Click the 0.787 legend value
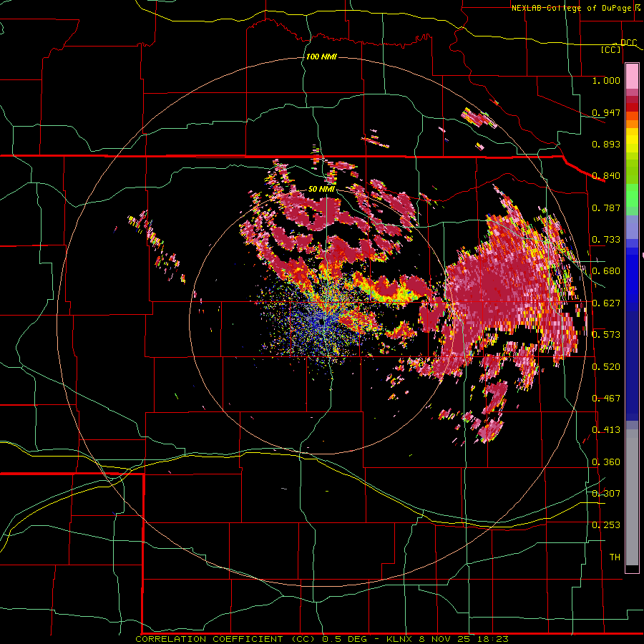This screenshot has width=644, height=644. point(606,208)
